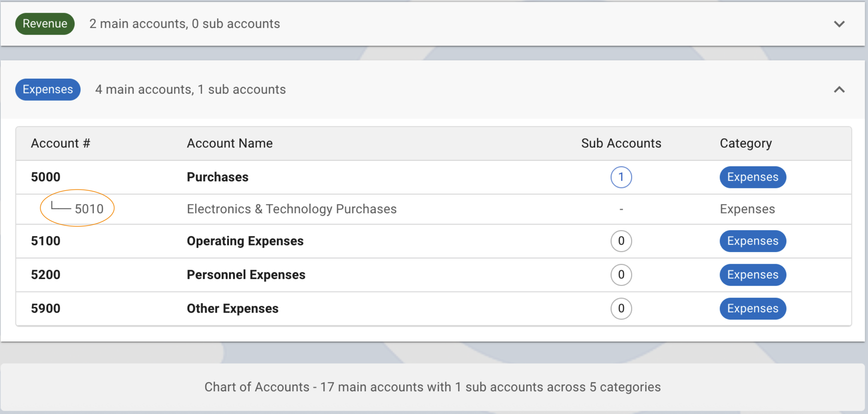Click Expenses badge in Personnel Expenses row

(753, 275)
